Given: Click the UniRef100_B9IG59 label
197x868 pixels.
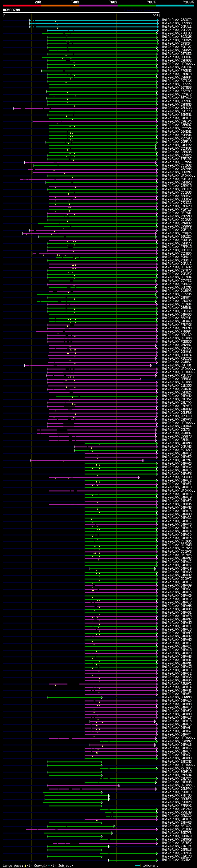Looking at the screenshot, I should [177, 450].
